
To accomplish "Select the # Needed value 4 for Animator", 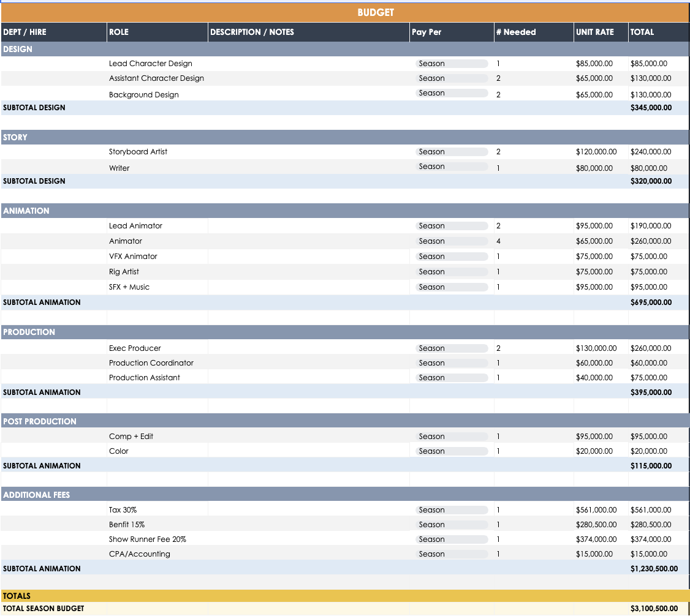I will click(x=534, y=241).
